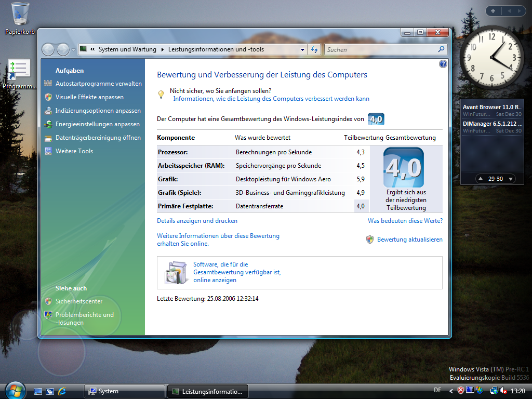
Task: Launch Internet Explorer from quick launch
Action: pos(62,391)
